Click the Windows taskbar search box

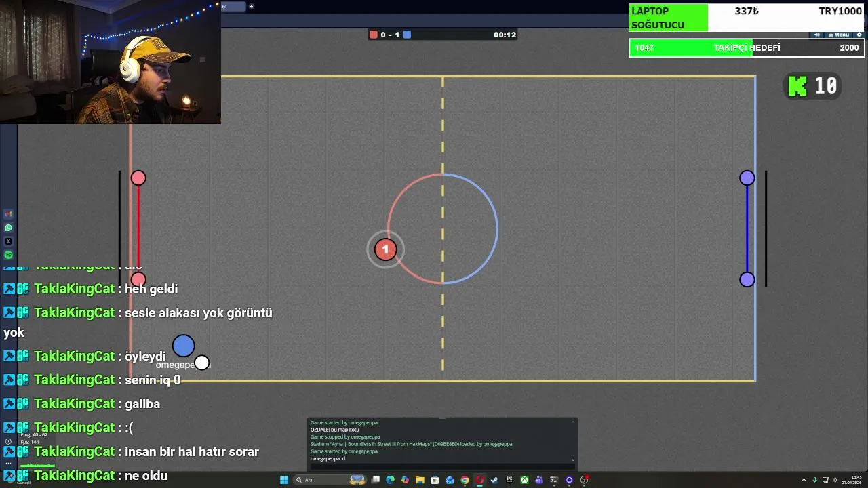330,480
